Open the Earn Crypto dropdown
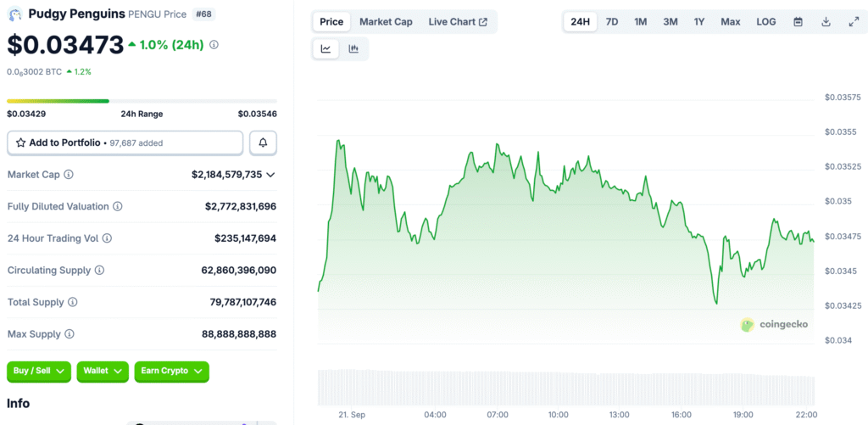This screenshot has width=868, height=425. pos(171,372)
